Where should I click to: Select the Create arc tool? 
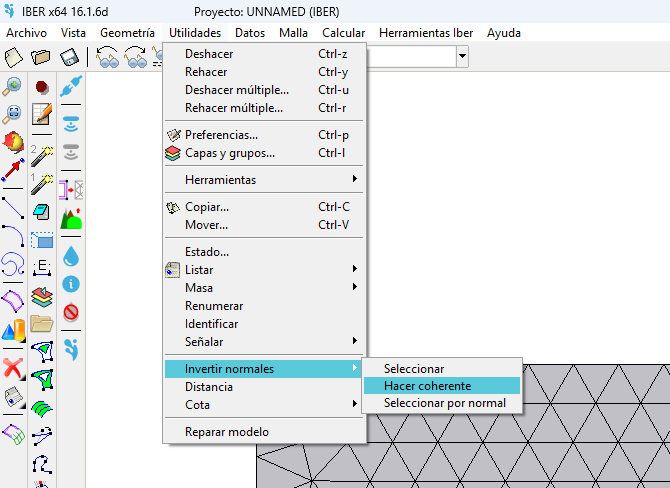pos(13,236)
